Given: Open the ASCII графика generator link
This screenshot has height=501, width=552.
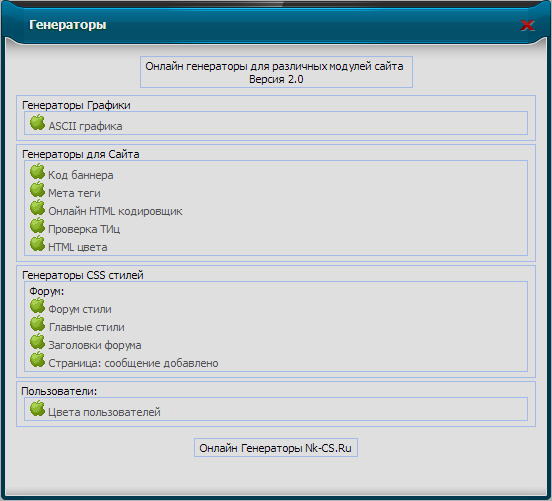Looking at the screenshot, I should (86, 126).
